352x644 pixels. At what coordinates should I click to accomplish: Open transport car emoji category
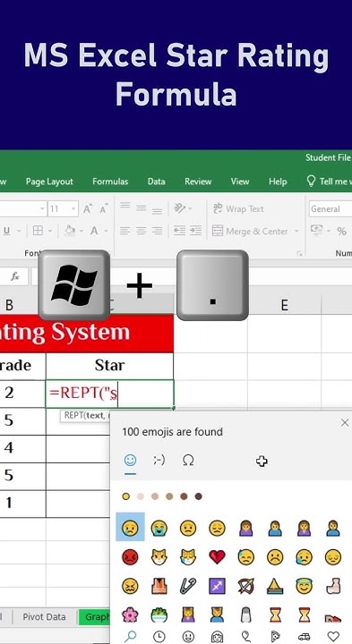(305, 637)
